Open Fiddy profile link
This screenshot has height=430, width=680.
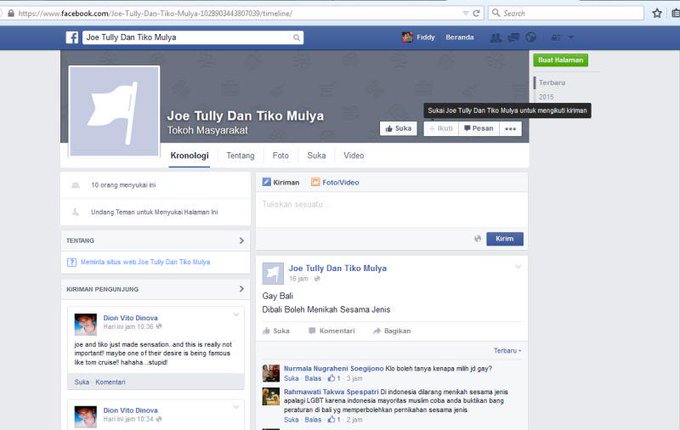[x=425, y=37]
